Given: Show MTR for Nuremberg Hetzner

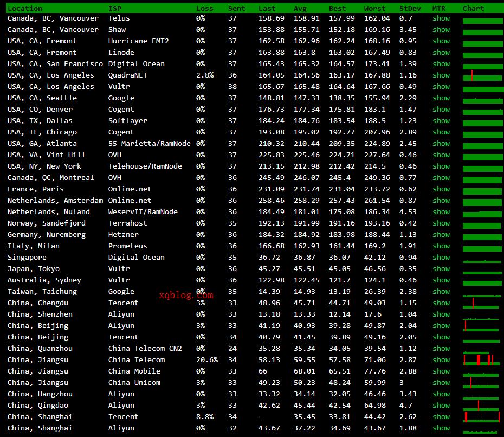Looking at the screenshot, I should point(441,234).
